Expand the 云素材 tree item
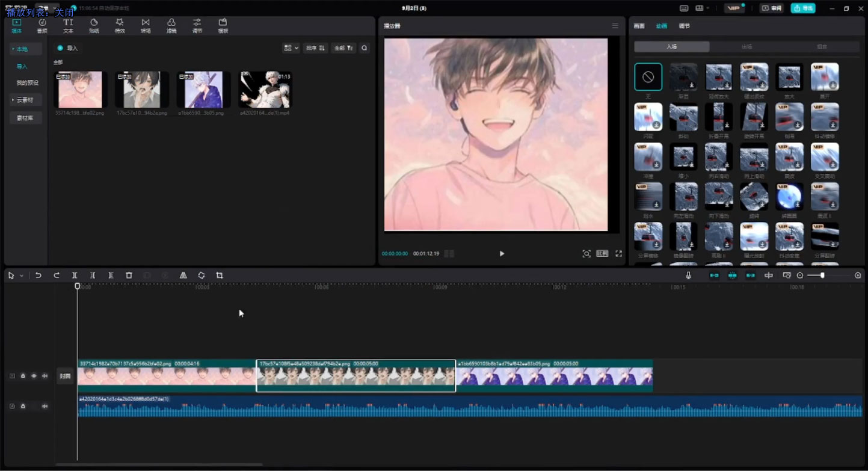868x471 pixels. click(x=24, y=100)
